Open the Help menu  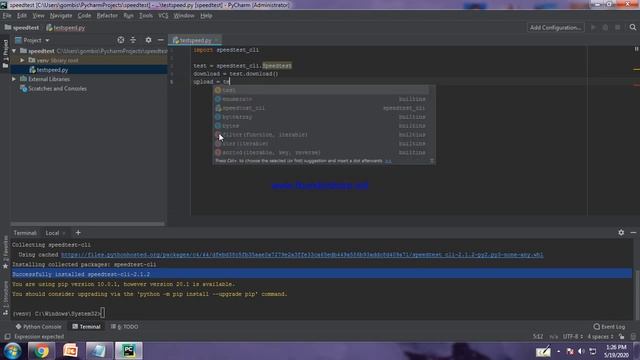coord(206,16)
